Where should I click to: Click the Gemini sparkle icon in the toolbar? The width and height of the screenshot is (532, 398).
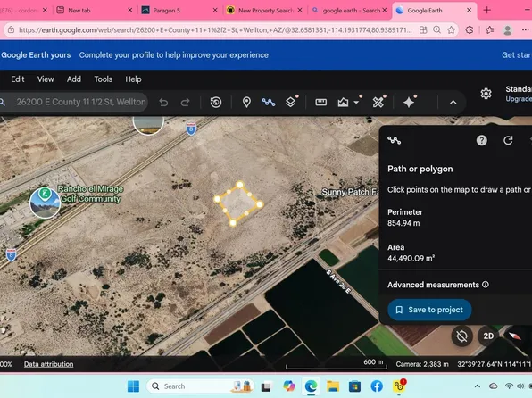pyautogui.click(x=409, y=102)
